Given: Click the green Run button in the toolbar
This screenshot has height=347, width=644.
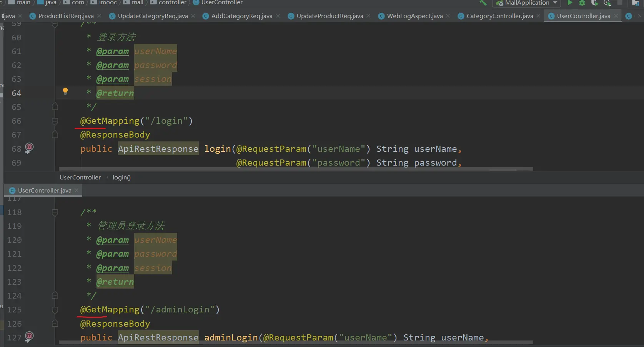Looking at the screenshot, I should pyautogui.click(x=570, y=3).
